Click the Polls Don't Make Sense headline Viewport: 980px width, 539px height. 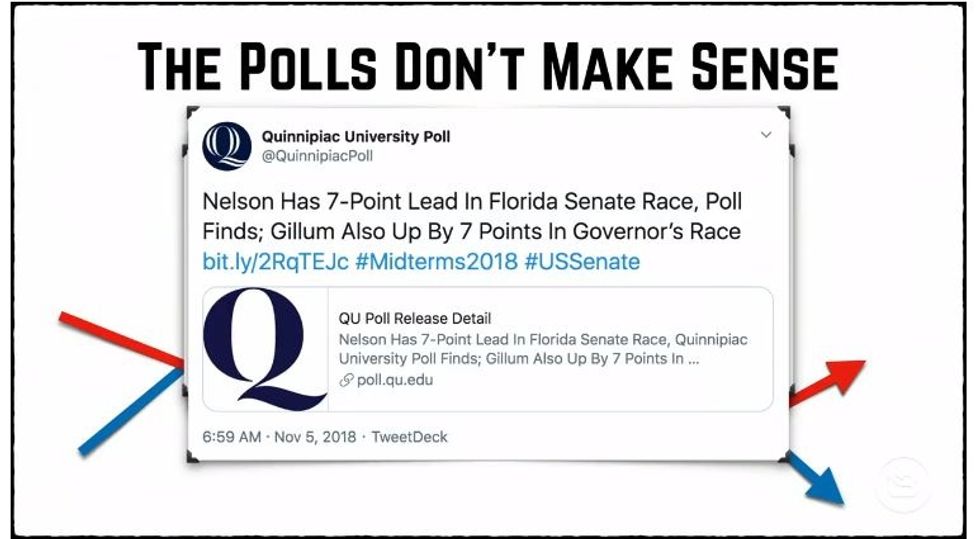[x=487, y=67]
